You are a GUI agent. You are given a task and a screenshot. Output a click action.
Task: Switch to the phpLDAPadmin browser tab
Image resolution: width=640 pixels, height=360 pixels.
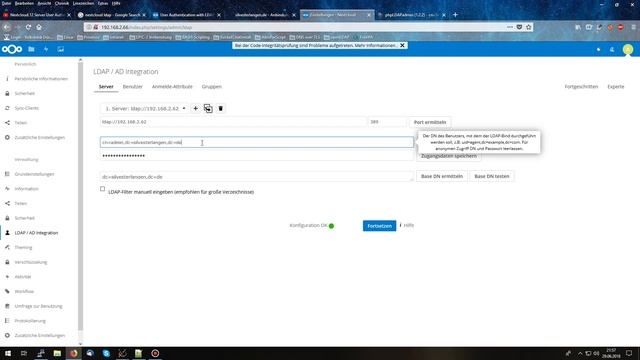pyautogui.click(x=410, y=15)
